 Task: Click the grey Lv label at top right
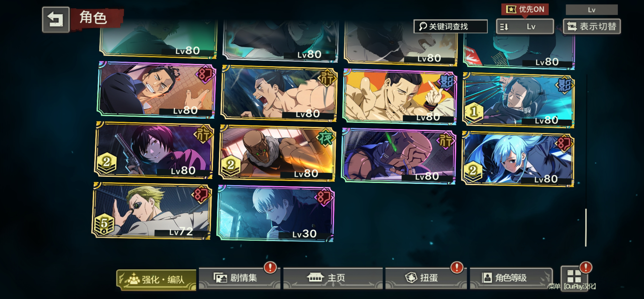coord(592,10)
